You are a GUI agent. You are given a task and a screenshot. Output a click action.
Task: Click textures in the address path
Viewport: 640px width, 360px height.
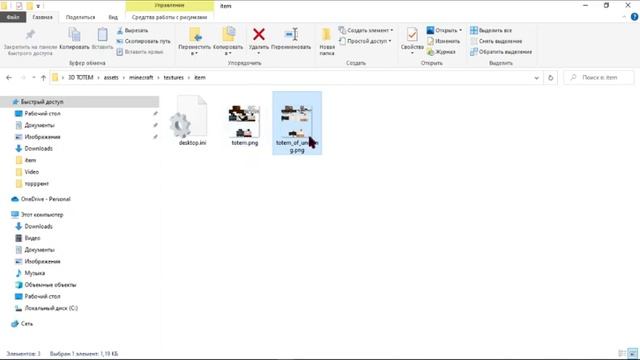point(174,78)
